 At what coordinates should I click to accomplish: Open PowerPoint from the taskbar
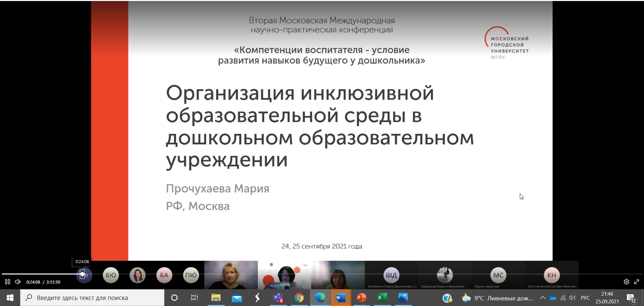click(x=361, y=298)
